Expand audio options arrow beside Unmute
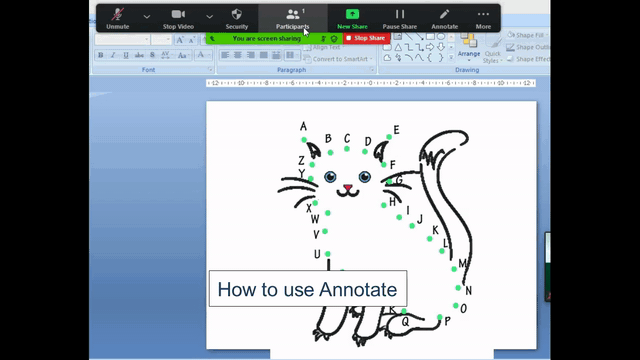The image size is (640, 360). pos(147,17)
